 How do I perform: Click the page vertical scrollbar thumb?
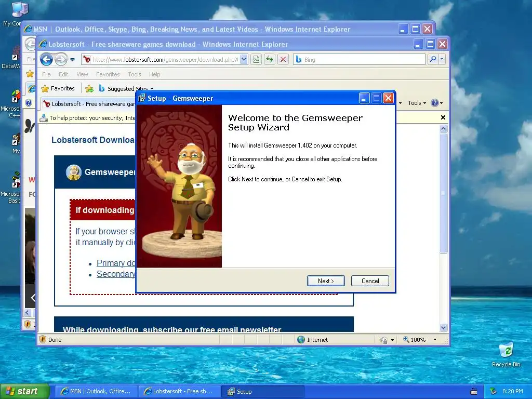(x=443, y=193)
